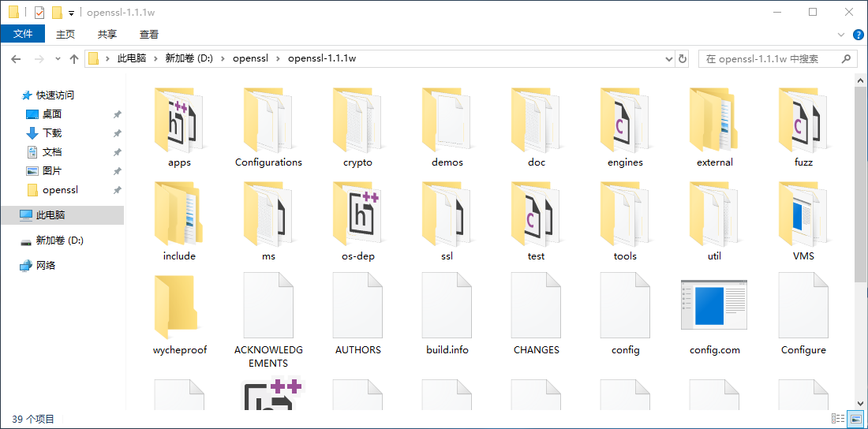This screenshot has height=429, width=868.
Task: Select the config.com file
Action: point(714,311)
